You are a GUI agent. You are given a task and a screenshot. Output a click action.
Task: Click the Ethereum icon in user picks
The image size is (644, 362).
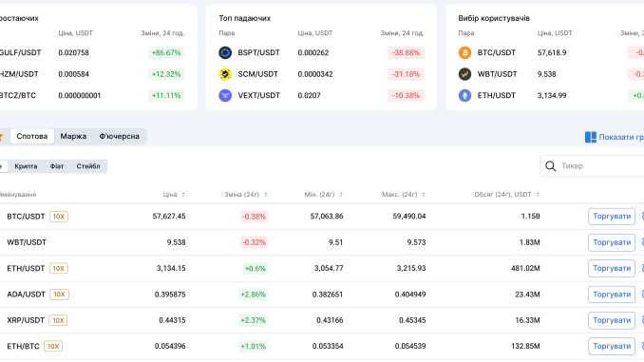coord(464,95)
